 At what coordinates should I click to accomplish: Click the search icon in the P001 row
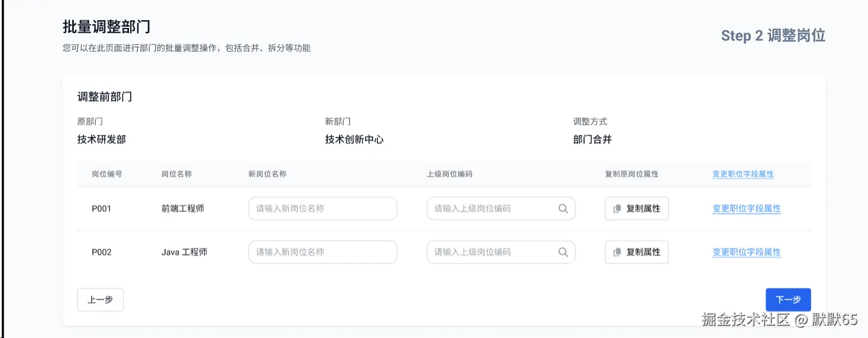tap(563, 208)
